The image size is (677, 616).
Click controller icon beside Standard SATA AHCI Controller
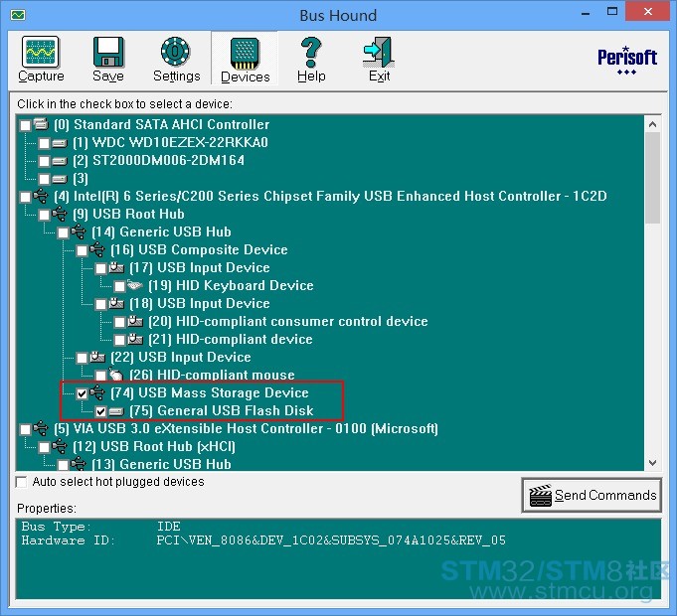coord(41,124)
